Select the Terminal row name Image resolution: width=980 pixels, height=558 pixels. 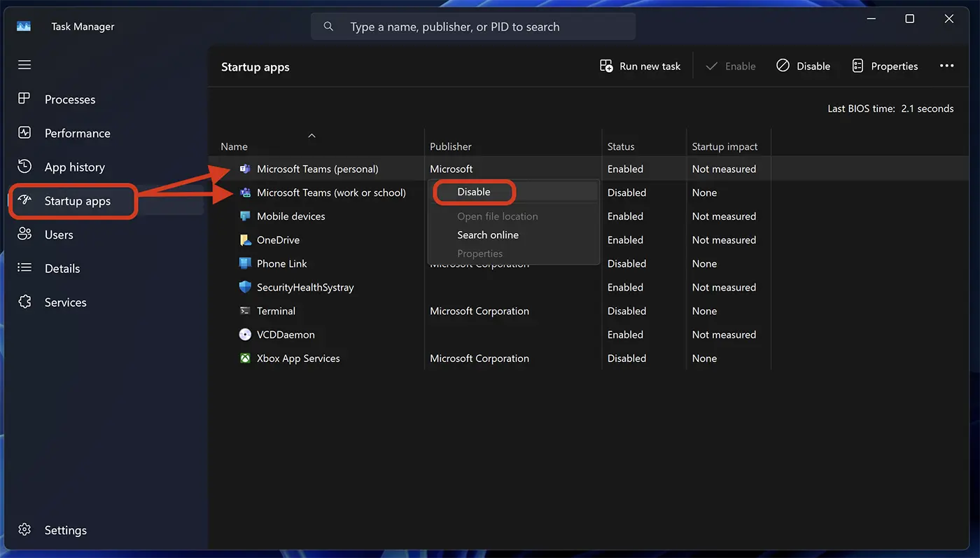coord(276,311)
